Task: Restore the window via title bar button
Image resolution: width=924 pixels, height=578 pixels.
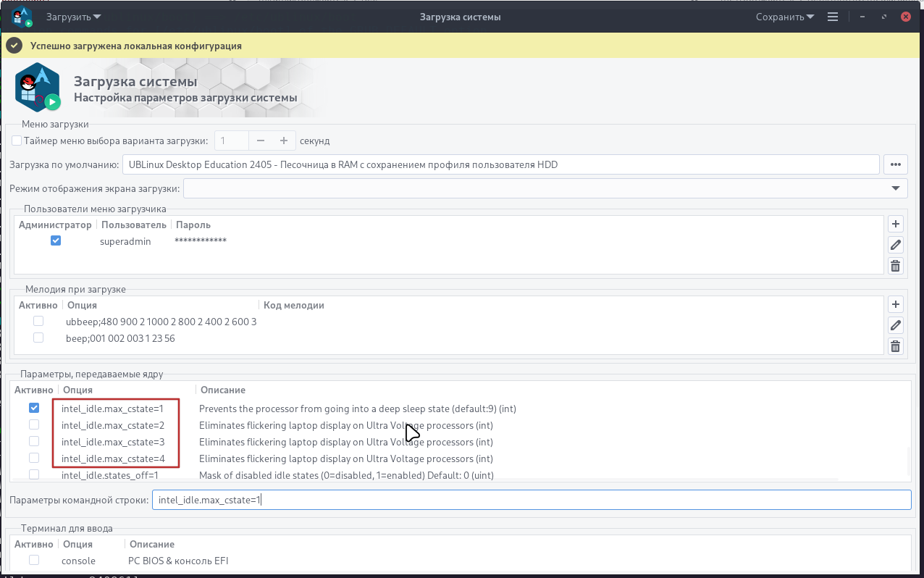Action: click(884, 17)
